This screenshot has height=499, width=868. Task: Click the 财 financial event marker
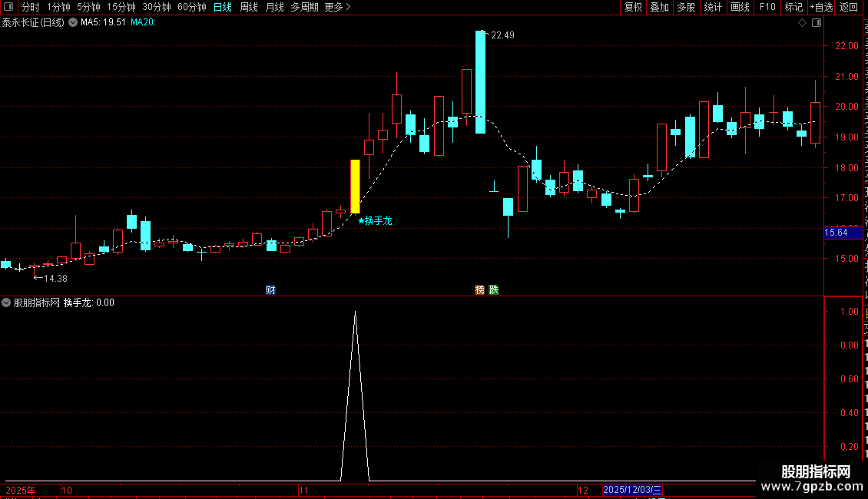coord(270,290)
